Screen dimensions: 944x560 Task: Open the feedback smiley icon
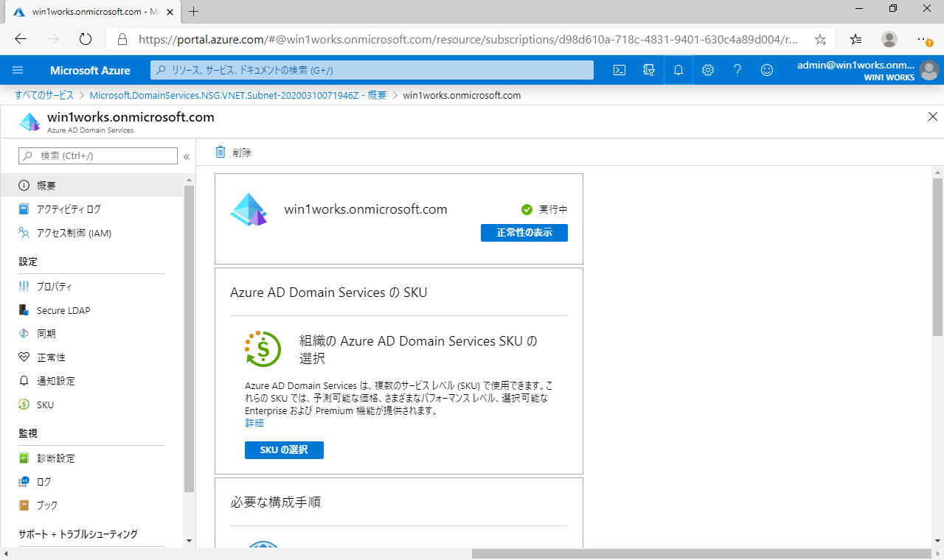767,70
